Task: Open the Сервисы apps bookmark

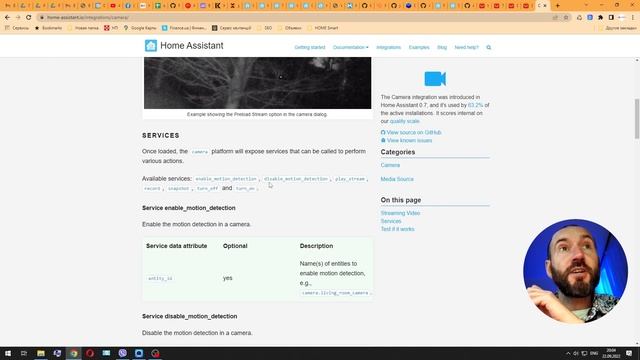Action: pyautogui.click(x=17, y=28)
